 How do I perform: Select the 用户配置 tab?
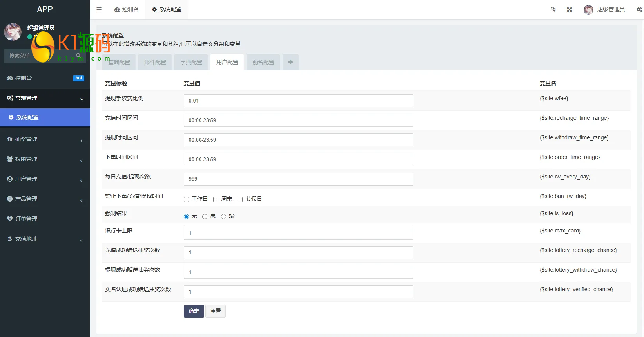coord(227,62)
